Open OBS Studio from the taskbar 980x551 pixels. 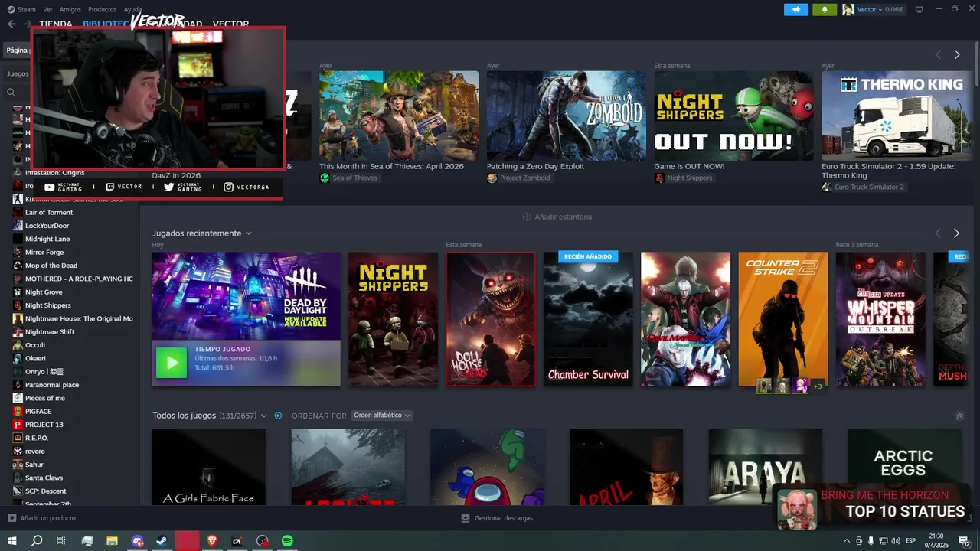pos(262,540)
